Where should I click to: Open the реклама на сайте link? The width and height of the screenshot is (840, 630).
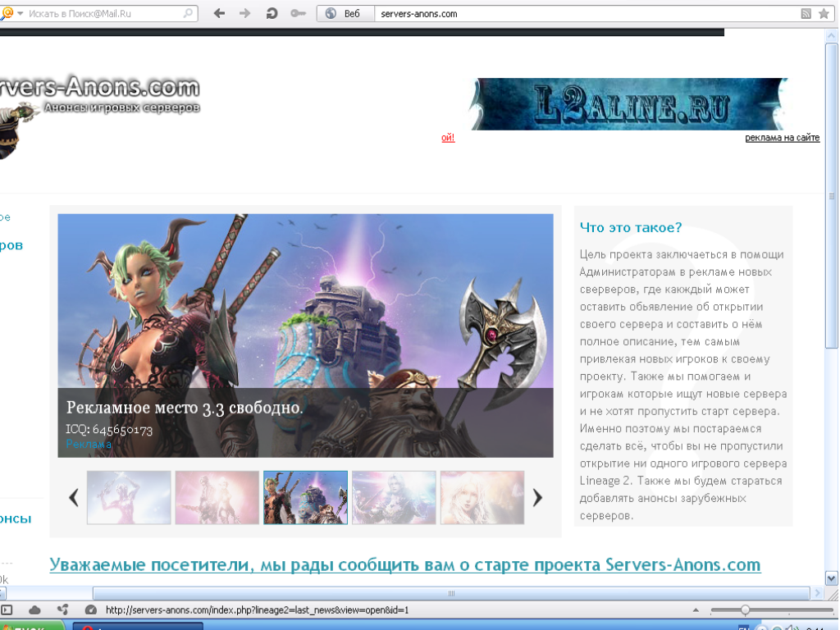782,138
